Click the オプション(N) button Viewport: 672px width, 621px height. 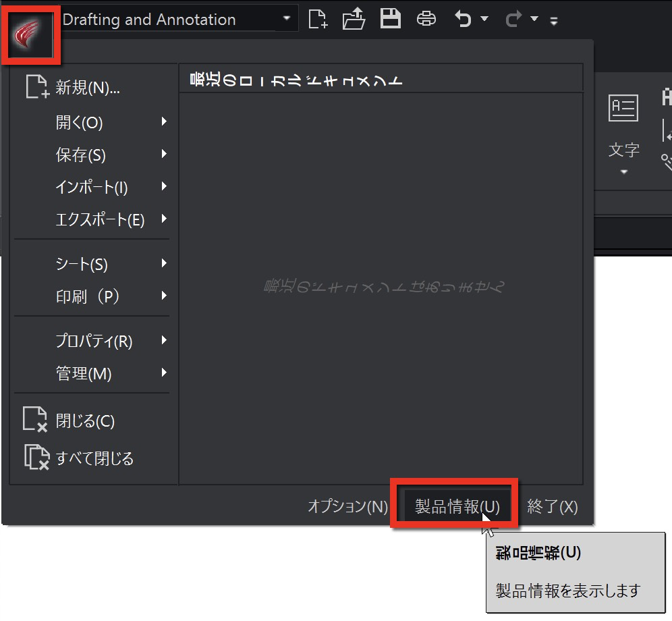347,506
